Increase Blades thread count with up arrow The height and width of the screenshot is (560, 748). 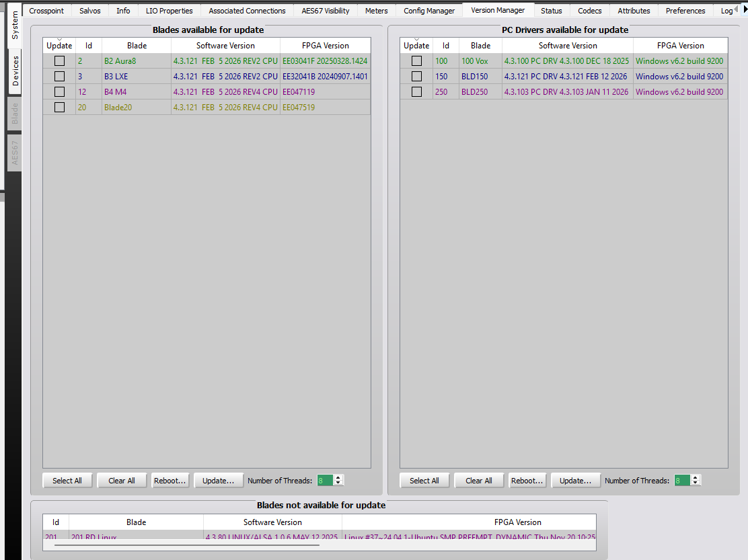coord(338,478)
